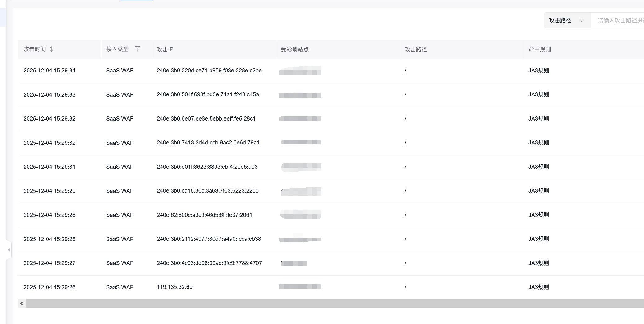The image size is (644, 324).
Task: Click the 命中规则 column header
Action: pyautogui.click(x=539, y=49)
